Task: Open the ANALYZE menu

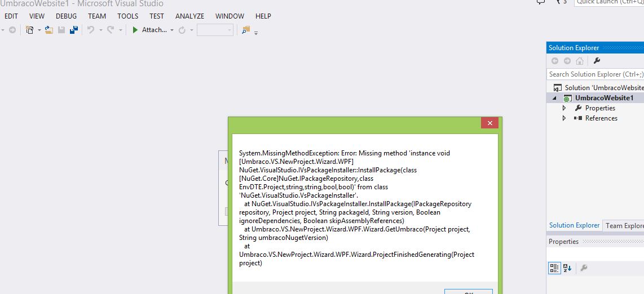Action: pos(189,16)
